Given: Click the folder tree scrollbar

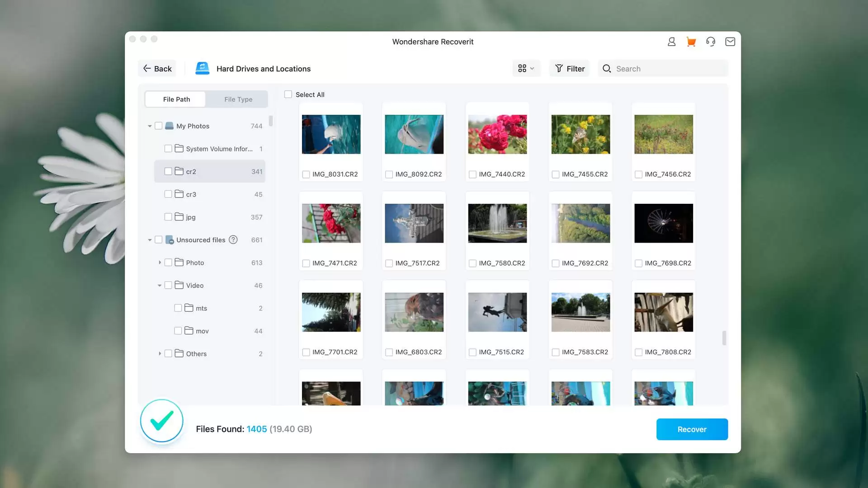Looking at the screenshot, I should point(270,121).
